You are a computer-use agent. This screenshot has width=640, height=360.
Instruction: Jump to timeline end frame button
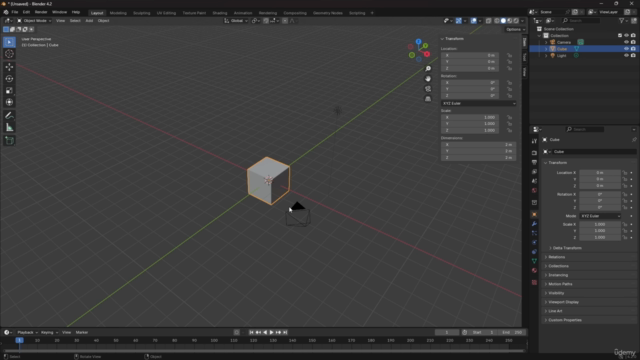tap(285, 332)
